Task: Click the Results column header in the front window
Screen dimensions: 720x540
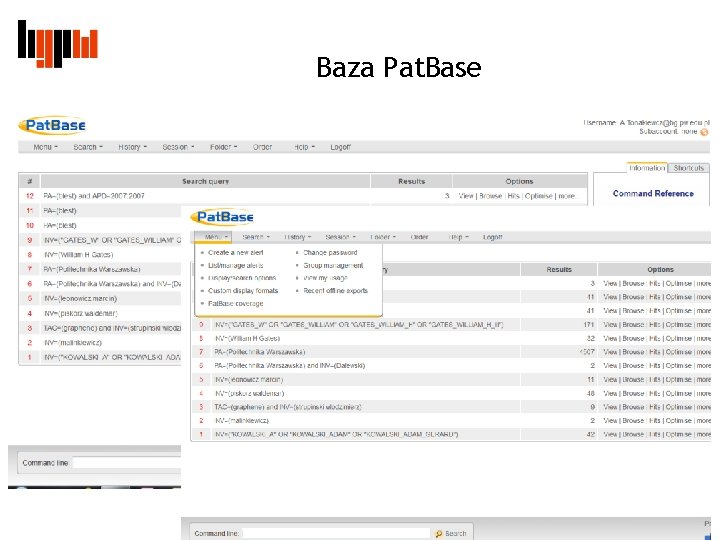Action: [559, 270]
